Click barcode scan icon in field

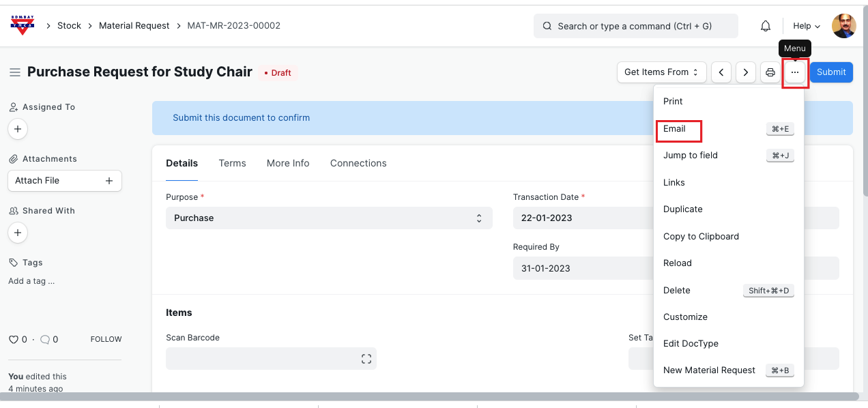366,359
